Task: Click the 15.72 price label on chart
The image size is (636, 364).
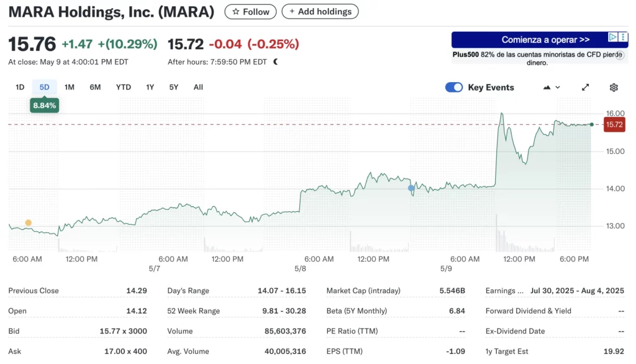Action: coord(614,125)
